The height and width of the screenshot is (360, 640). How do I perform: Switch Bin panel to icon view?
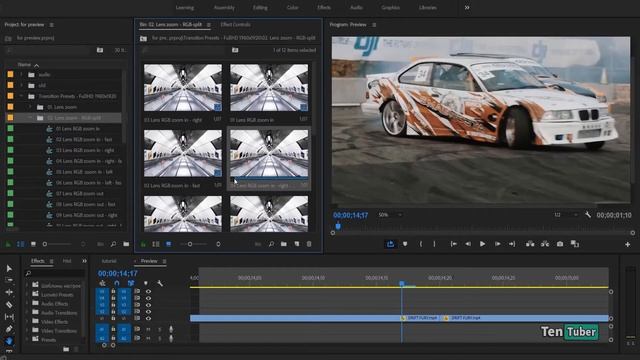[x=169, y=244]
